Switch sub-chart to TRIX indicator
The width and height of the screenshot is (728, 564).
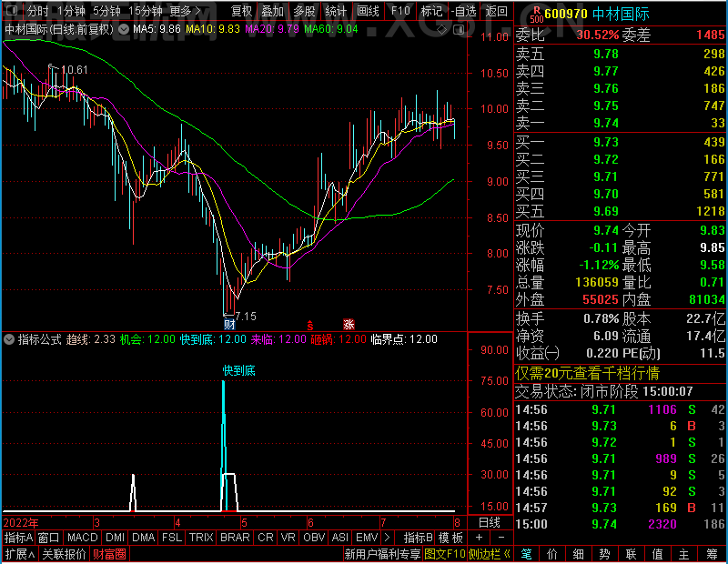[x=200, y=538]
